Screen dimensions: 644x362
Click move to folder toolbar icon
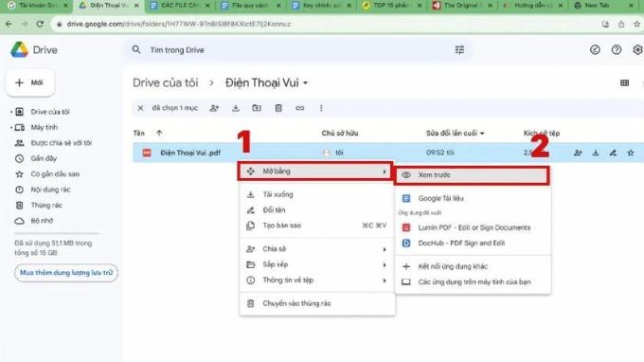(257, 108)
